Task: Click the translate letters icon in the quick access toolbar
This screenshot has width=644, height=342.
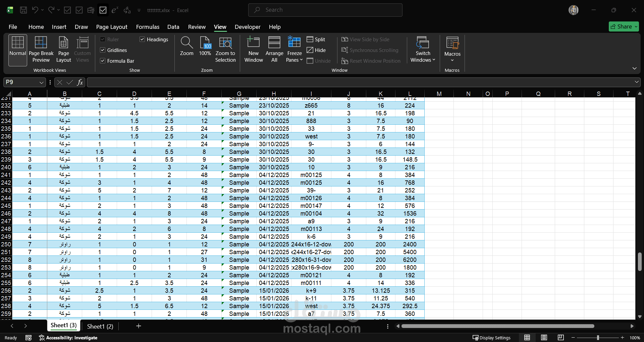Action: pos(127,10)
